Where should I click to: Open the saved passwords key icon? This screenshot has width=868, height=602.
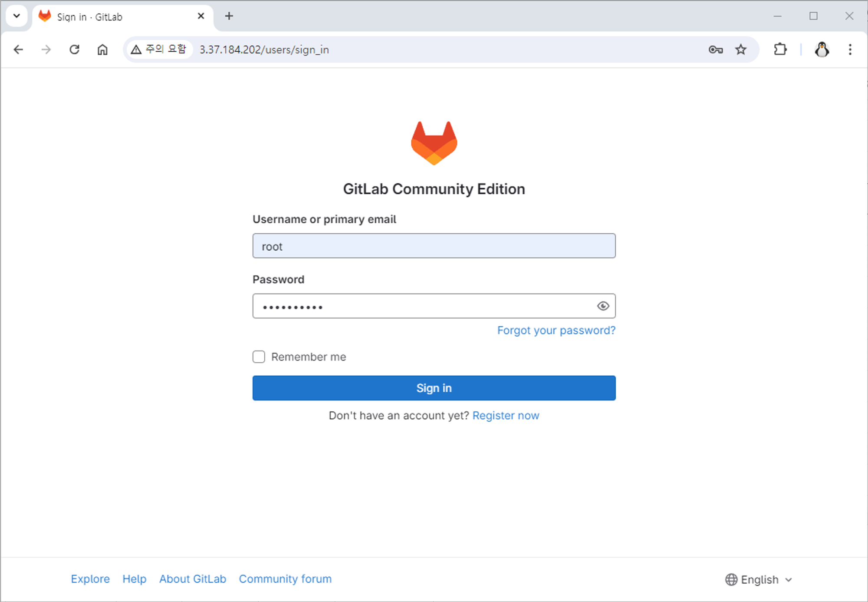click(x=715, y=50)
